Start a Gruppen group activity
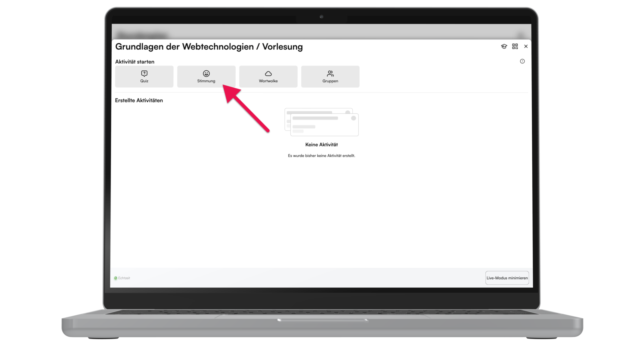The height and width of the screenshot is (362, 644). 330,76
